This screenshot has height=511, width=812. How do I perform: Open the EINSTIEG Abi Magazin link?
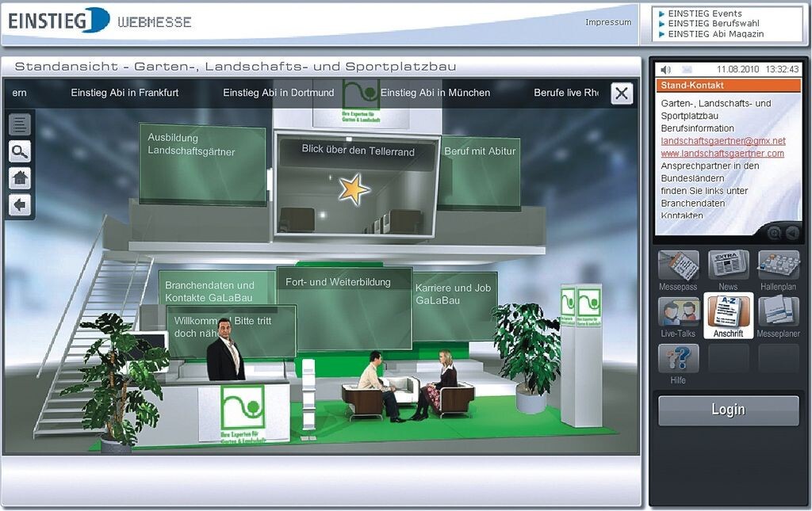click(x=716, y=33)
